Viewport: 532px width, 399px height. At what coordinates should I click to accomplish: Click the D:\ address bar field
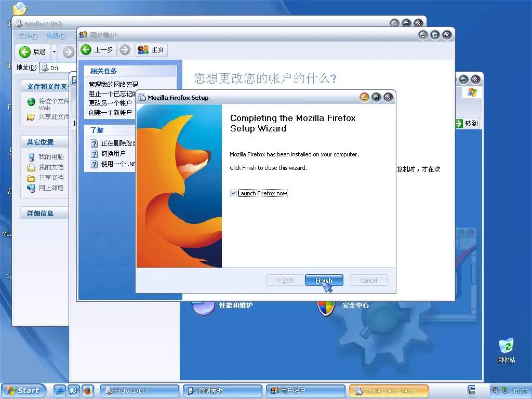pos(58,68)
